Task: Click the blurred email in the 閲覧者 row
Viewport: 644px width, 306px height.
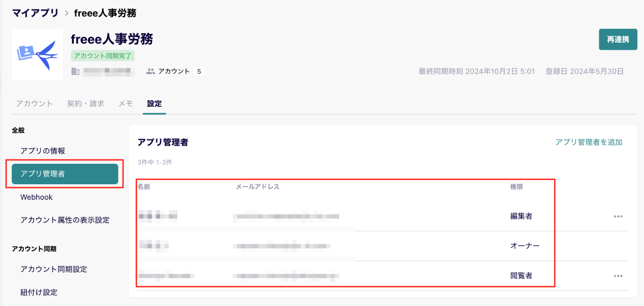Action: tap(286, 276)
